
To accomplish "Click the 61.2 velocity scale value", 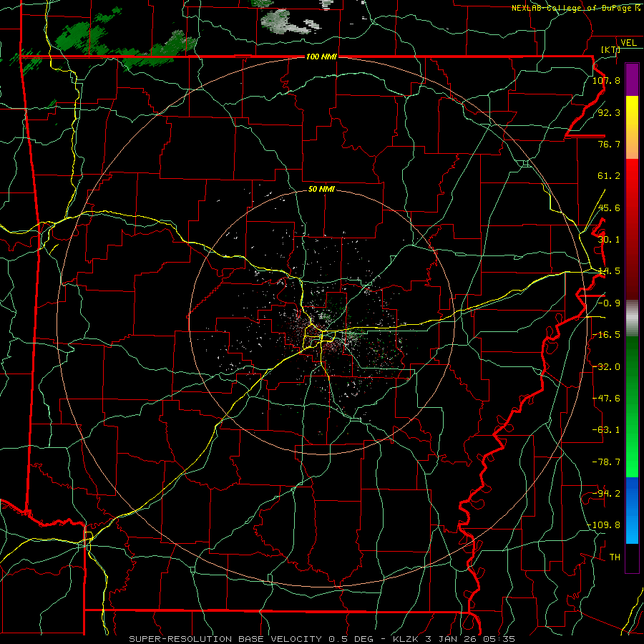I will click(x=609, y=176).
